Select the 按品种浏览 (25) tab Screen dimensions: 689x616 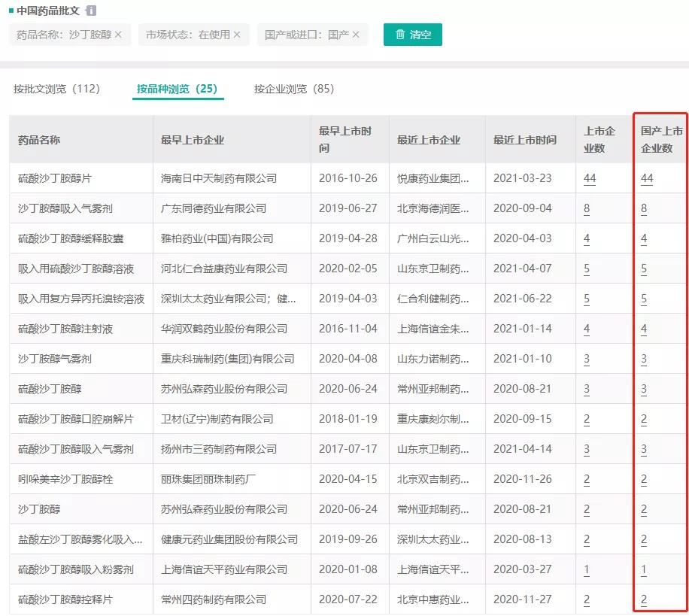(177, 89)
